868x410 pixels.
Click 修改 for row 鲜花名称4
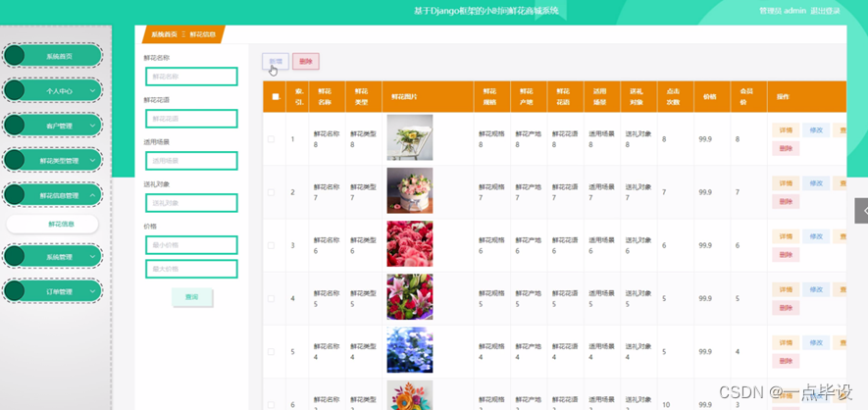816,342
